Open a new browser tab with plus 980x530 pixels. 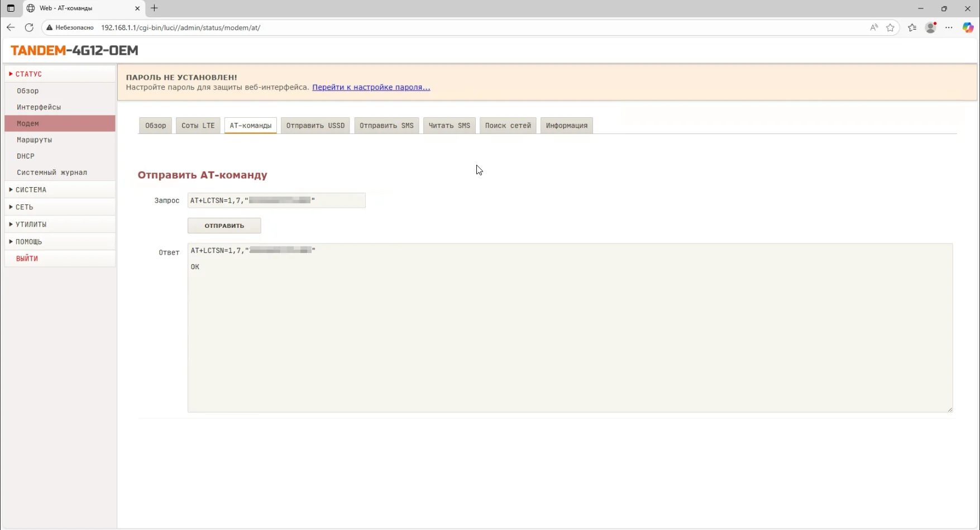click(x=154, y=8)
